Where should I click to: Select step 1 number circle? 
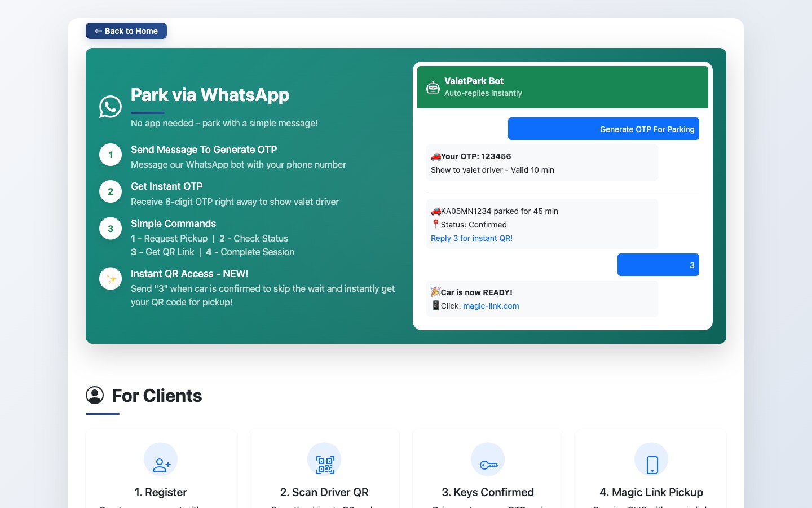(111, 155)
